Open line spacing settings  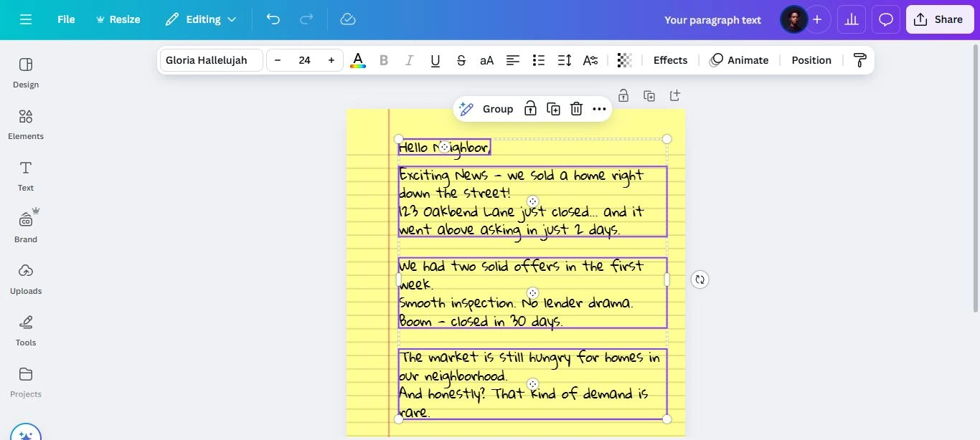[565, 60]
